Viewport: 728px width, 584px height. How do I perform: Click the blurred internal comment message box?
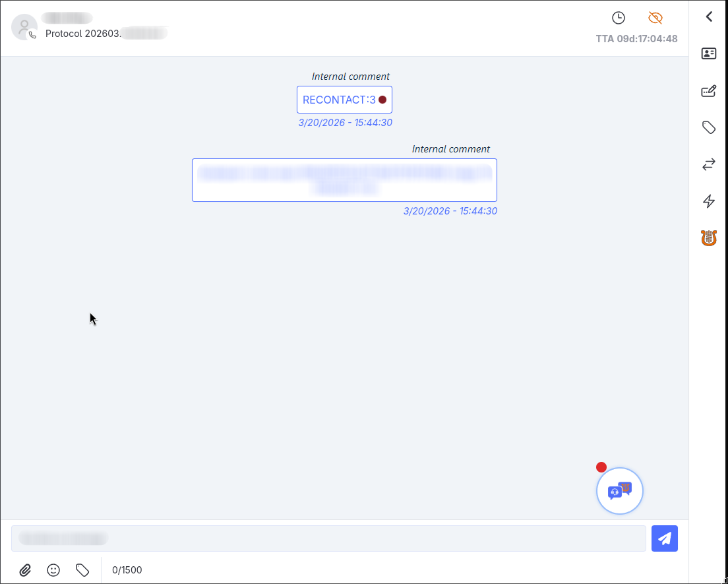click(344, 180)
